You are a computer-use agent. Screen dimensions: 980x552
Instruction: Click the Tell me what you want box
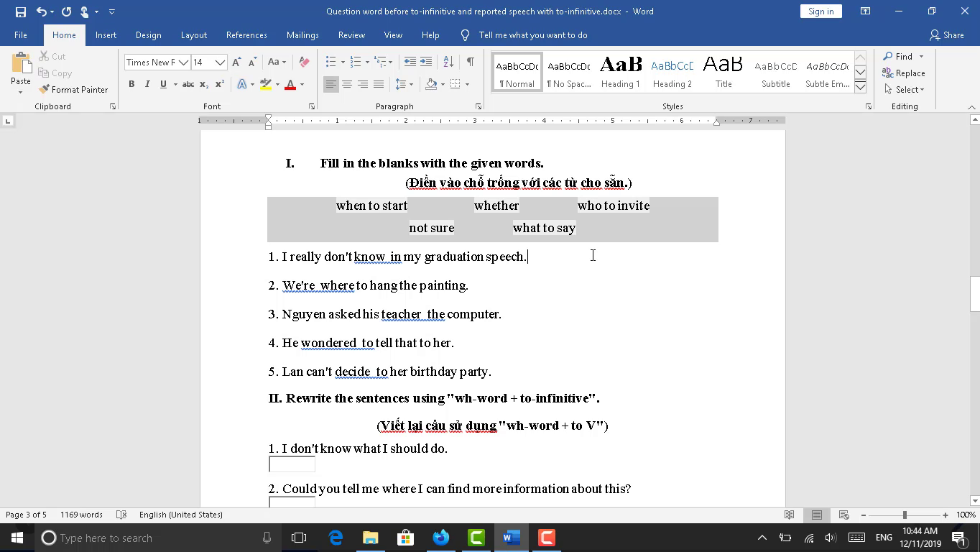tap(532, 35)
